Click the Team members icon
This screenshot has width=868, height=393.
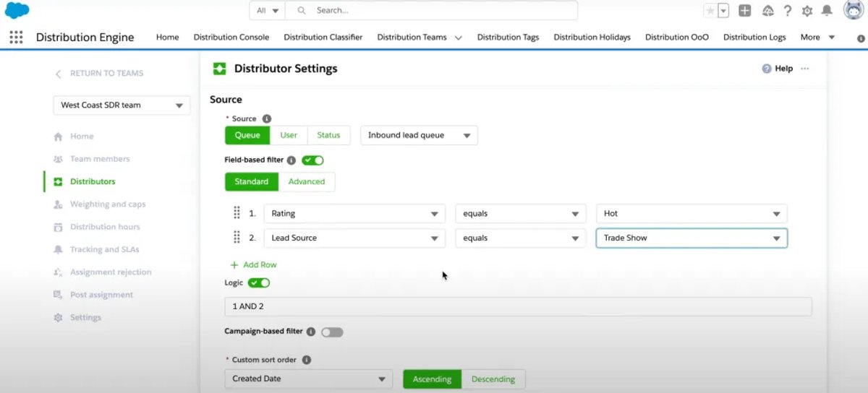(x=58, y=159)
